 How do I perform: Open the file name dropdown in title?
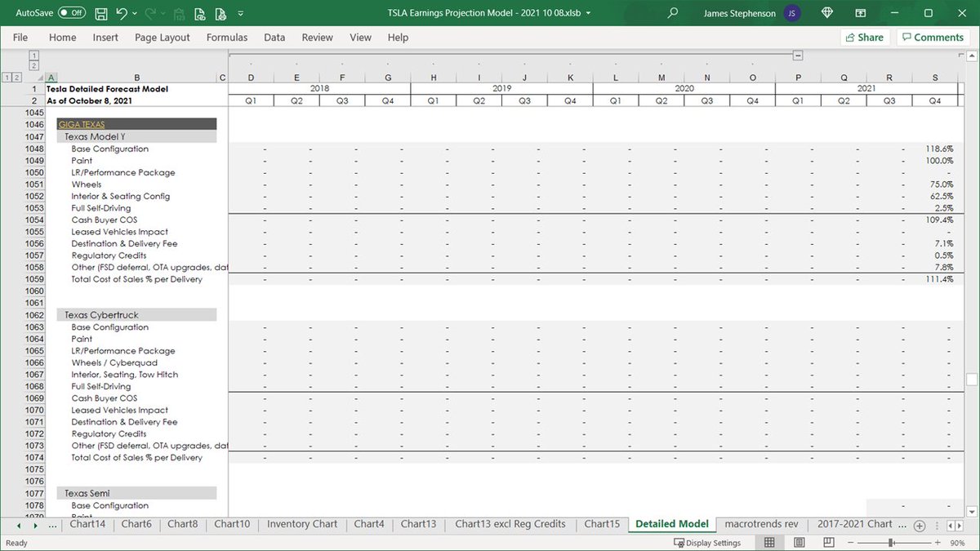point(589,14)
